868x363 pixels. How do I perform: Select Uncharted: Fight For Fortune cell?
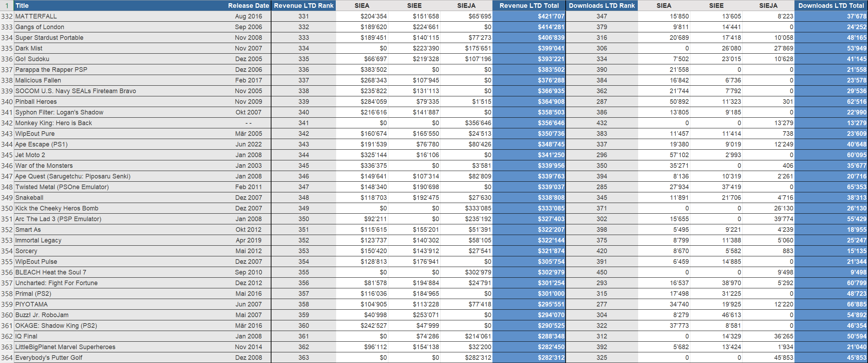coord(56,283)
